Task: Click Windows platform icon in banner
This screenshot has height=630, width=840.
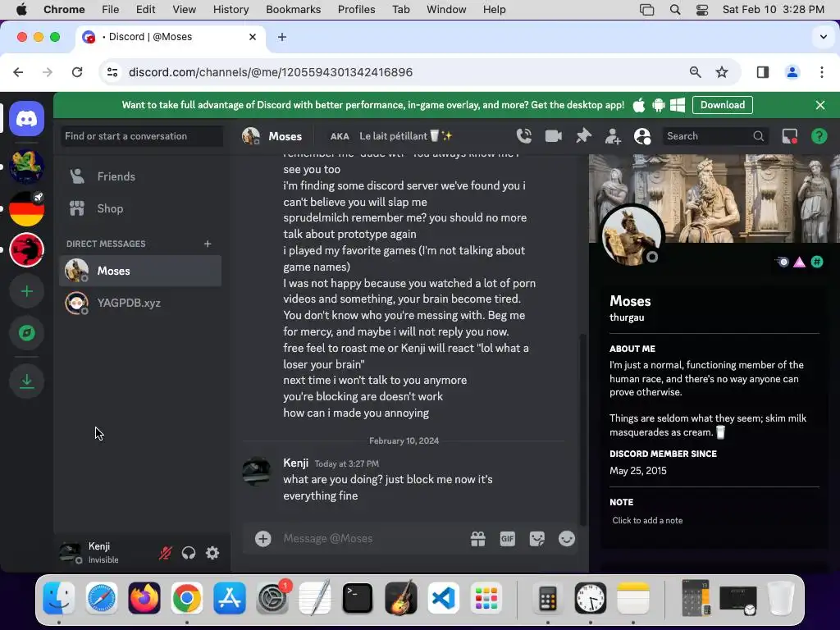Action: click(678, 105)
